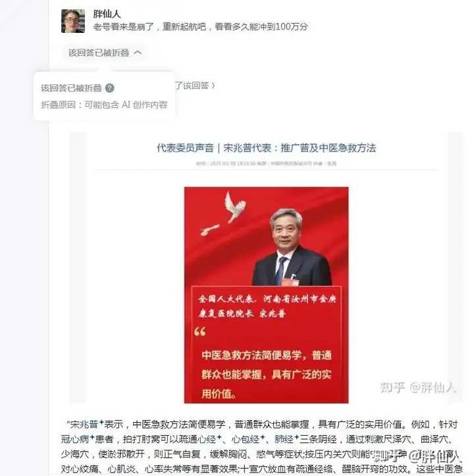
Task: Click the sparkle search icon after 宋兆普
Action: pyautogui.click(x=101, y=422)
